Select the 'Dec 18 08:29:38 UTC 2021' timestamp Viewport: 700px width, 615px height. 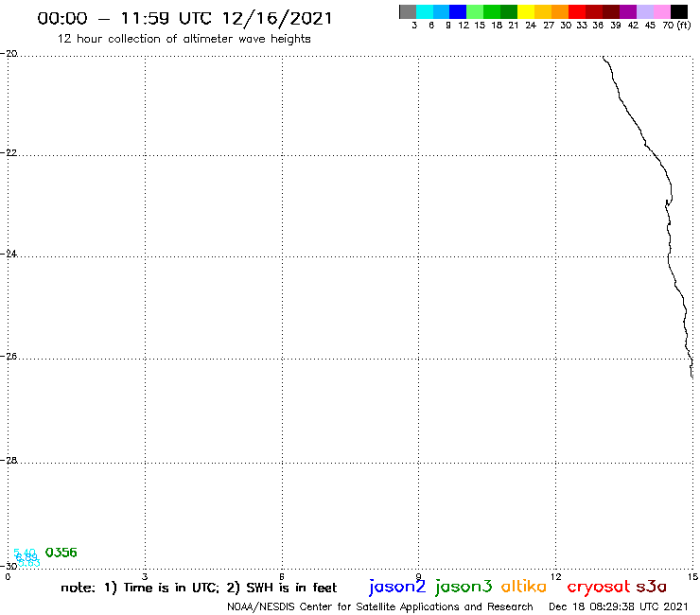619,606
